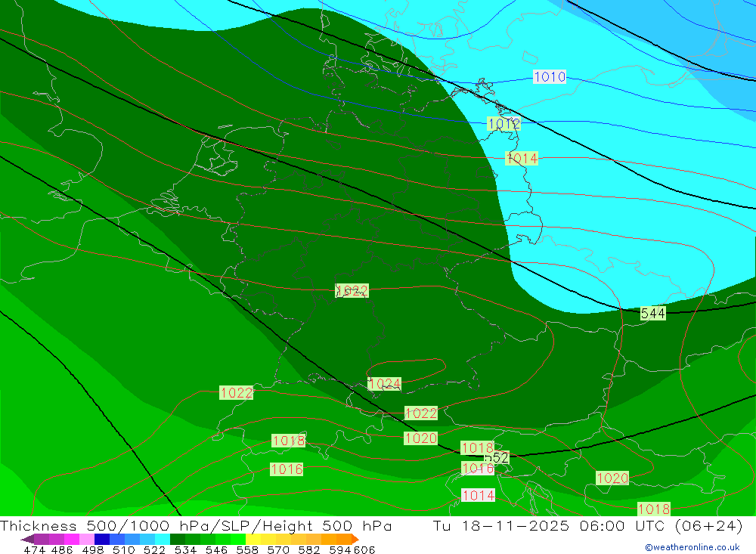The height and width of the screenshot is (554, 756).
Task: Click legend value 522
Action: click(154, 549)
